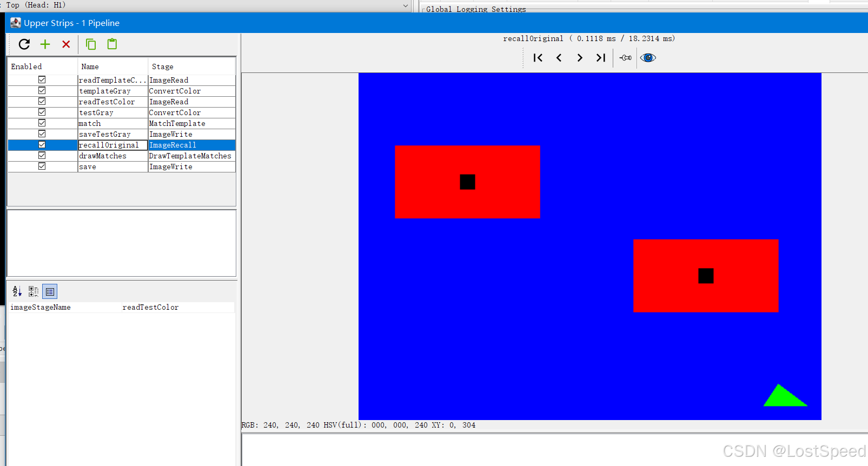Select the saveTestGray name cell
The image size is (868, 466).
pyautogui.click(x=112, y=134)
